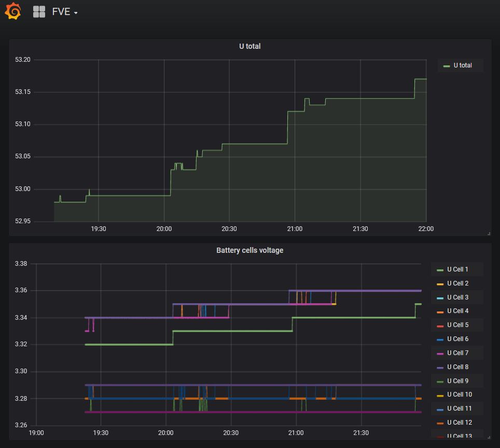Click the U Cell 5 red line icon
The height and width of the screenshot is (448, 500).
tap(440, 325)
